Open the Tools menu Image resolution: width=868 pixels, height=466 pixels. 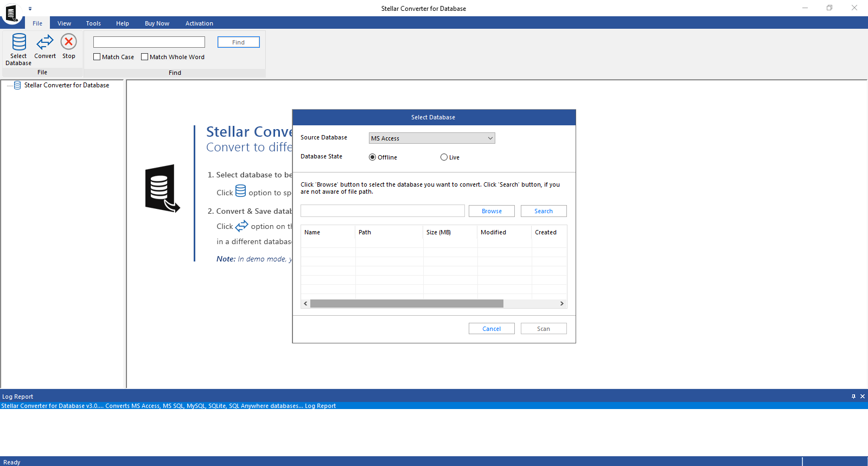[x=93, y=23]
